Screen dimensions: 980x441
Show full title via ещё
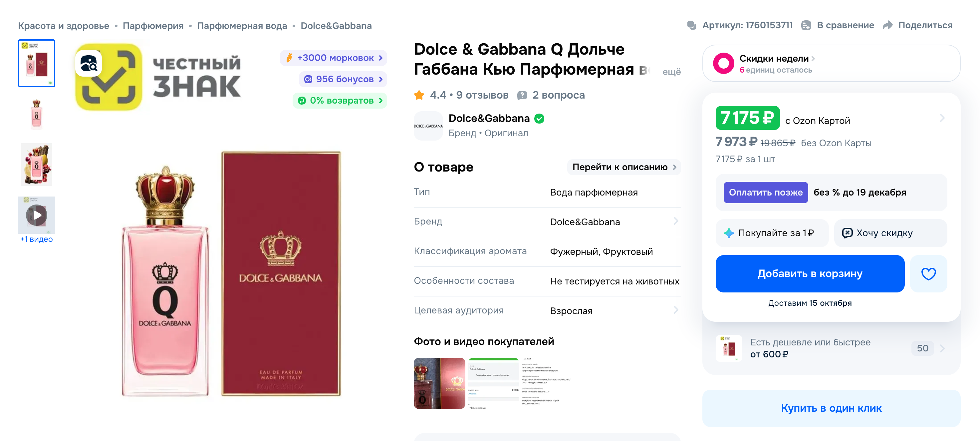671,72
